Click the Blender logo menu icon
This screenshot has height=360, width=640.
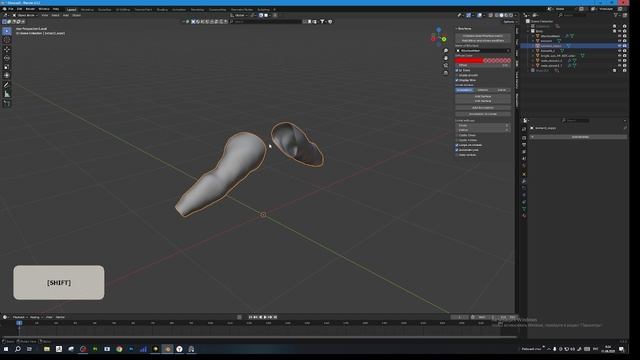pyautogui.click(x=4, y=9)
